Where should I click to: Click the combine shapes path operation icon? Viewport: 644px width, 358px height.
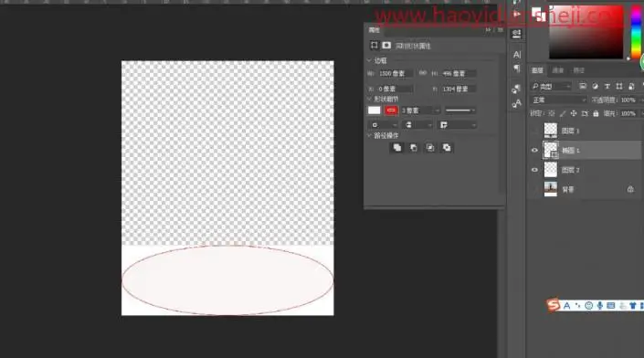tap(397, 148)
